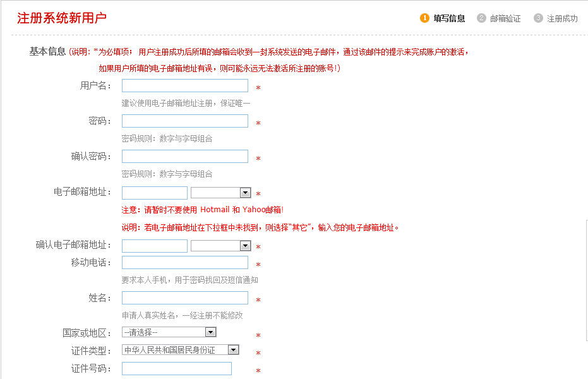Click the confirm password field
Image resolution: width=588 pixels, height=379 pixels.
(185, 156)
